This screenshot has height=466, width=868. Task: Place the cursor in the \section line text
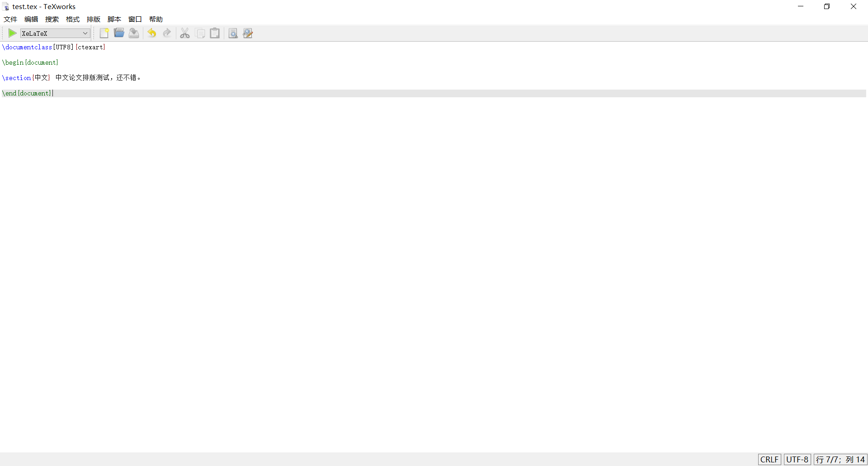coord(71,78)
